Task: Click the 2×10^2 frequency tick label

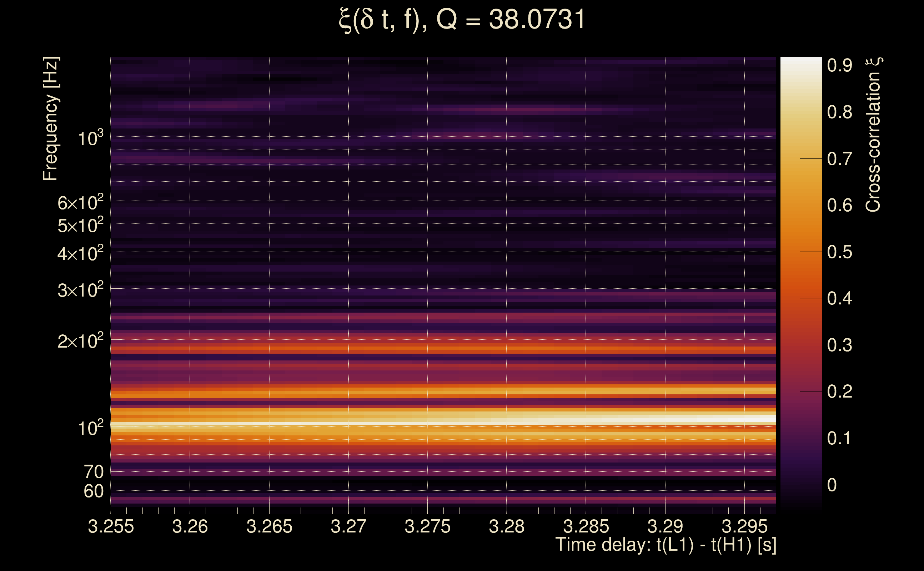Action: [x=80, y=341]
